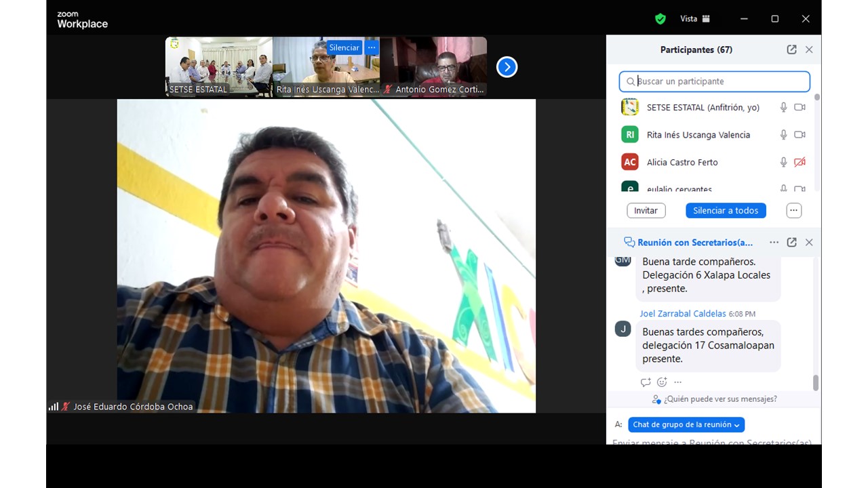Viewport: 868px width, 488px height.
Task: Click the chat messages scrollbar
Action: tap(815, 383)
